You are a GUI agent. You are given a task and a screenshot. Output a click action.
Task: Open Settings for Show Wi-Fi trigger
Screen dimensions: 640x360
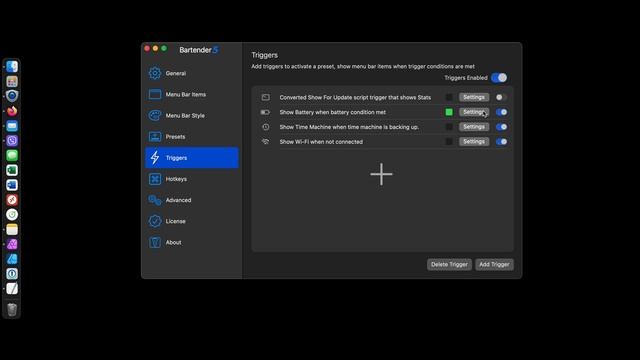[474, 142]
